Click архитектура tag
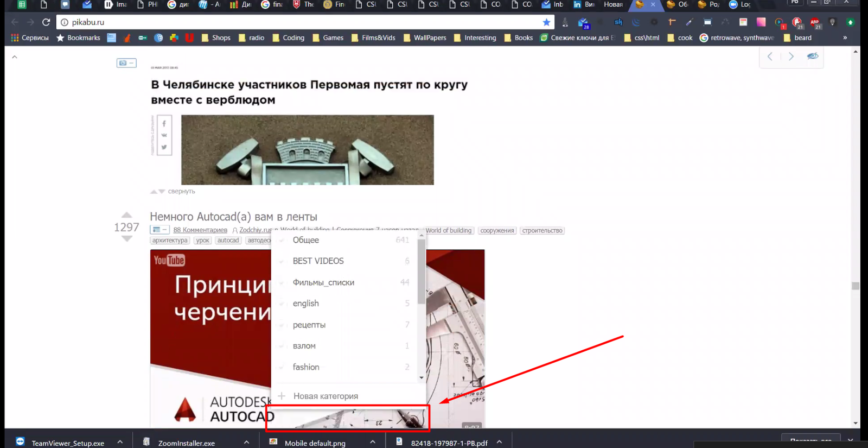The image size is (868, 448). click(170, 241)
